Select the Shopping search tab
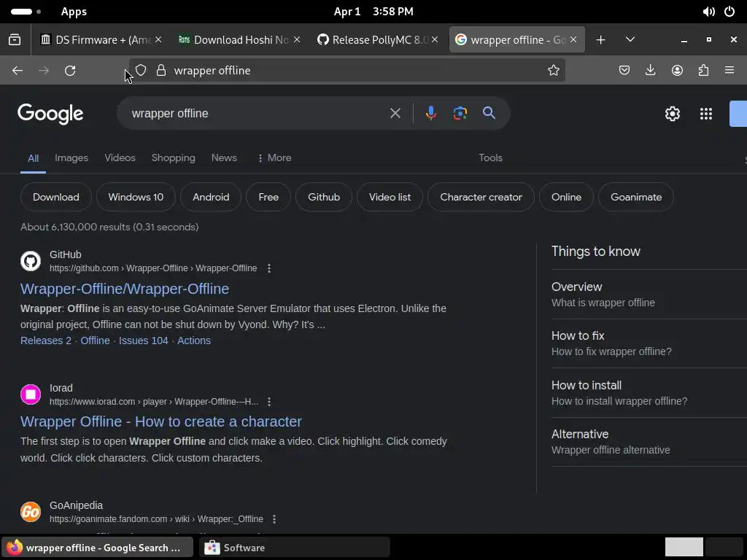Screen dimensions: 747x560 click(x=174, y=157)
